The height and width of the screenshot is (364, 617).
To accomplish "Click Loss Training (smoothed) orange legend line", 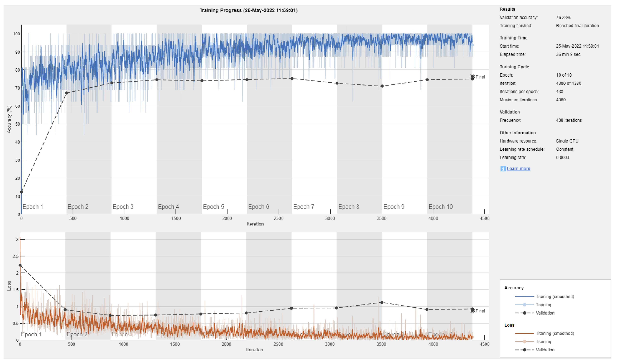I will [524, 333].
